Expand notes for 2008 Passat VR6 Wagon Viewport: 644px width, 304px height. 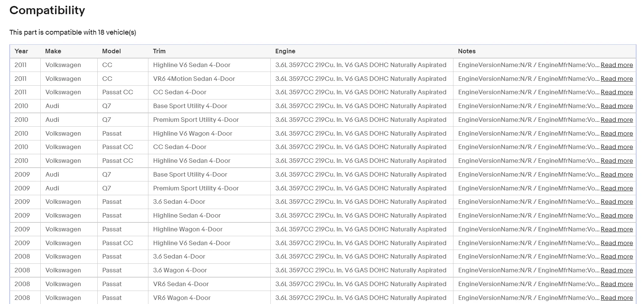617,298
